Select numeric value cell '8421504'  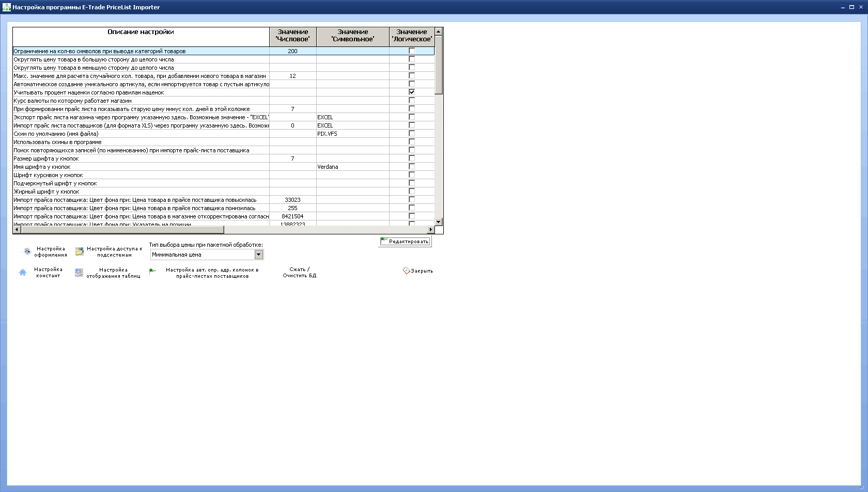(293, 216)
